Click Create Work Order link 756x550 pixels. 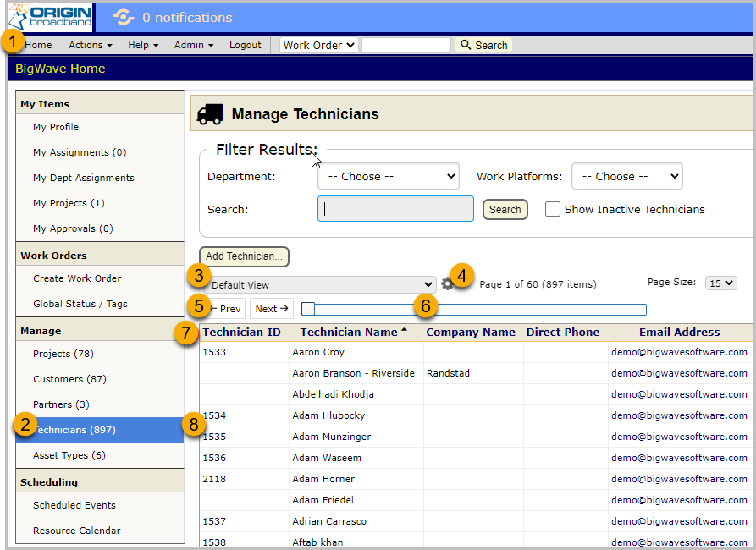point(77,278)
